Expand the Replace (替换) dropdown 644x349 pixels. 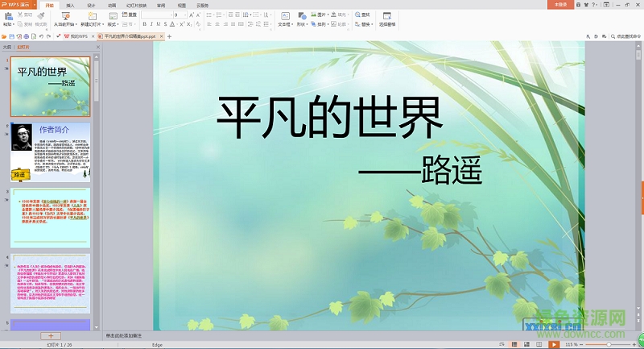(372, 24)
